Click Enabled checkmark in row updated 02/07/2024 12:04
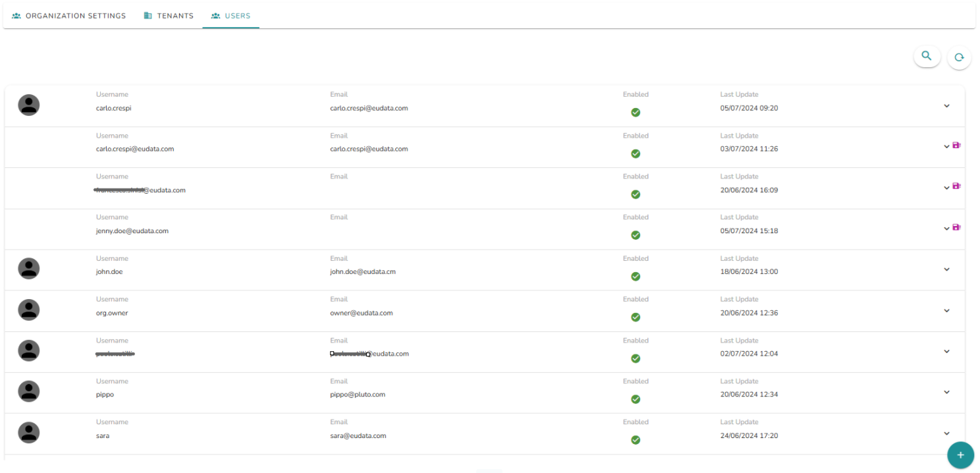980x473 pixels. point(636,358)
